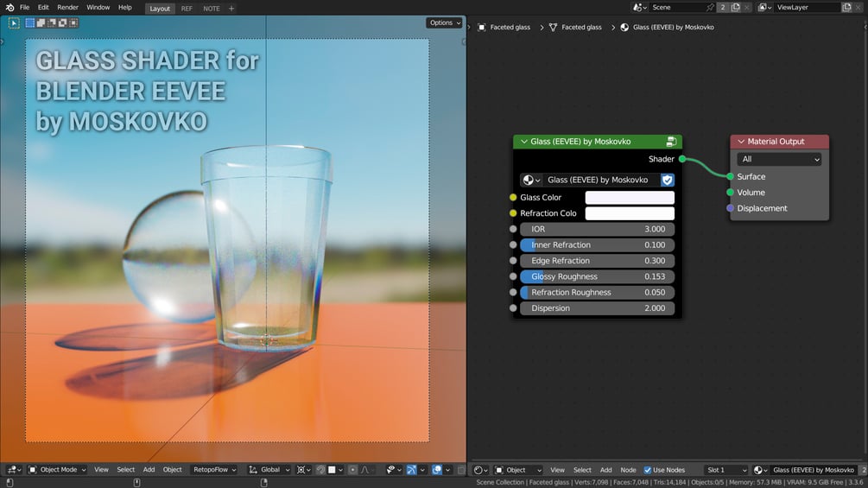Switch to the REF workspace tab

click(187, 9)
